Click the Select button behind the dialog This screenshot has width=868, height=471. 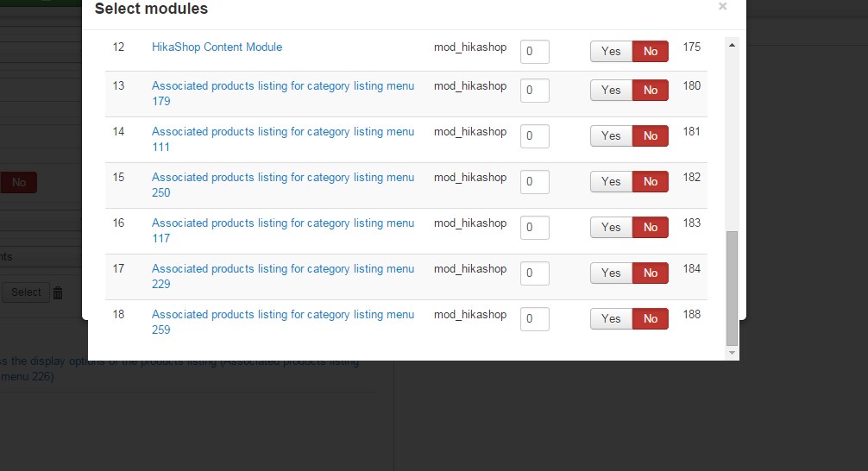pos(26,292)
